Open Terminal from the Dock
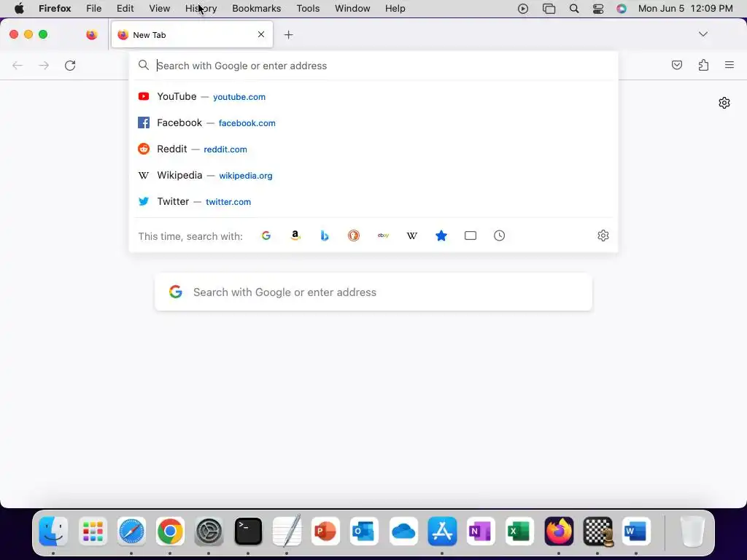This screenshot has width=747, height=560. tap(248, 531)
